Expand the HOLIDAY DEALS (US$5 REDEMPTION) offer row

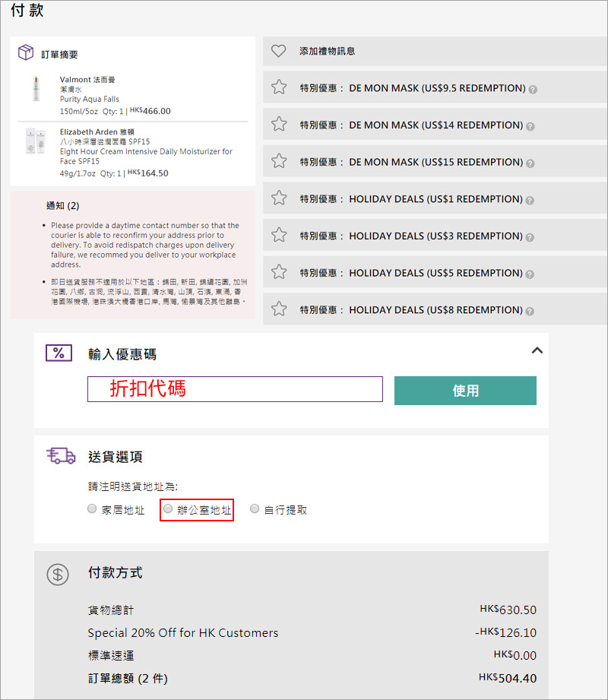point(437,273)
